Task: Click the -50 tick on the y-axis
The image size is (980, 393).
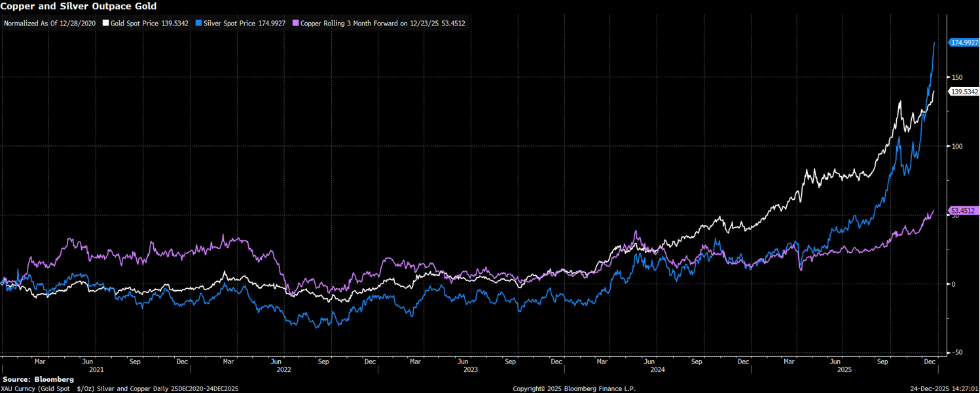Action: 956,352
